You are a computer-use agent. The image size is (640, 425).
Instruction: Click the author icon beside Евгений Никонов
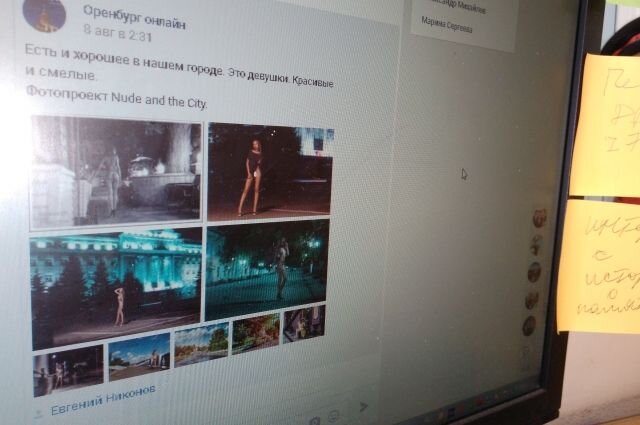pyautogui.click(x=39, y=414)
